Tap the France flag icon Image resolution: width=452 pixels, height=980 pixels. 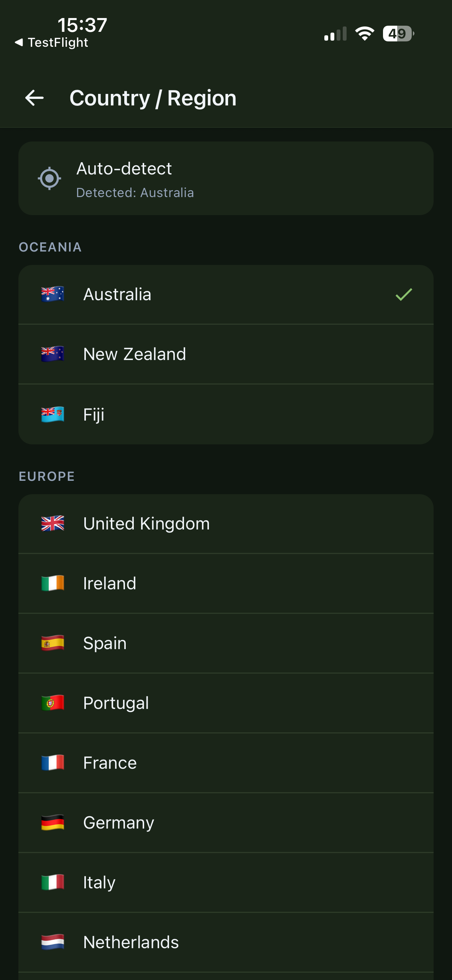53,763
